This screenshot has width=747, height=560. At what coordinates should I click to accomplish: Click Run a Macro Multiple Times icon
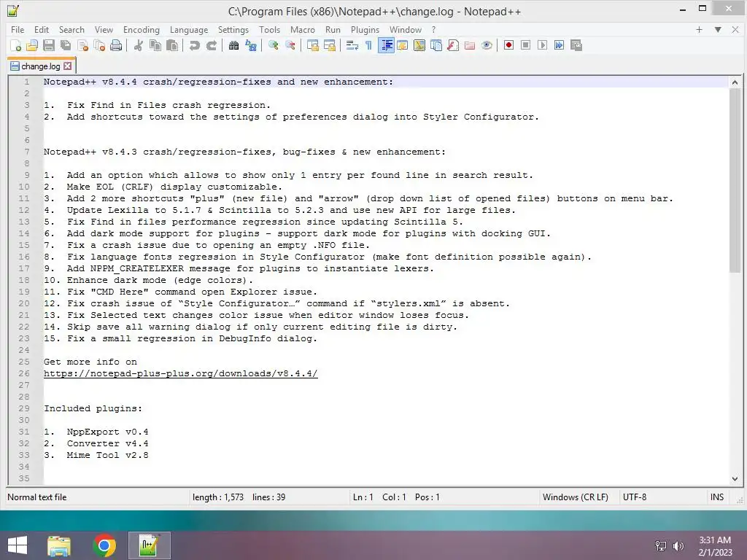point(559,45)
